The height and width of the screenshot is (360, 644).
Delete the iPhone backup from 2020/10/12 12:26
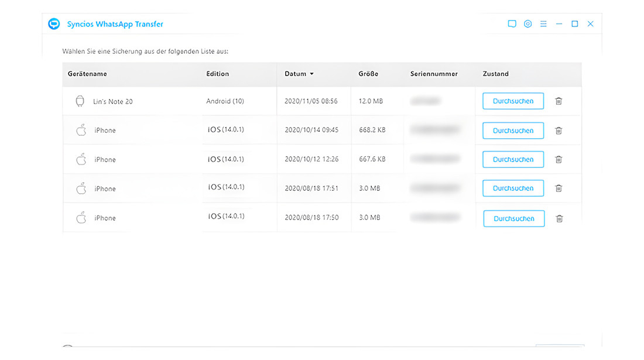click(x=559, y=159)
